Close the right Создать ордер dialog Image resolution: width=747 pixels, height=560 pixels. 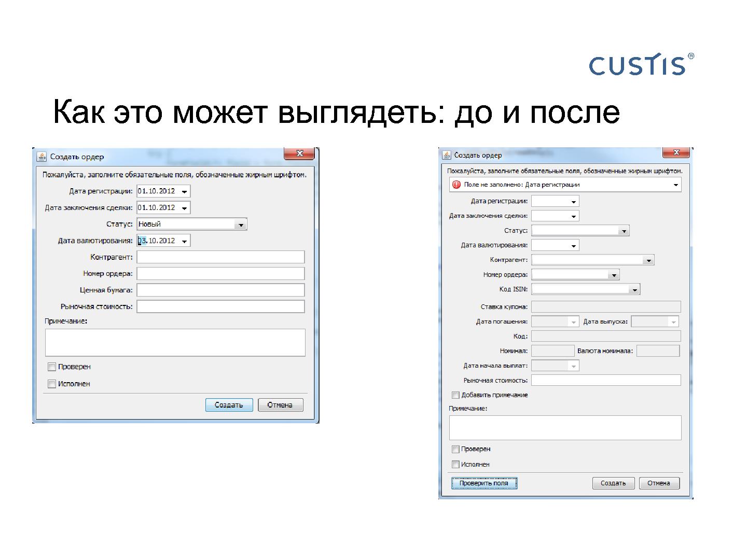click(676, 152)
